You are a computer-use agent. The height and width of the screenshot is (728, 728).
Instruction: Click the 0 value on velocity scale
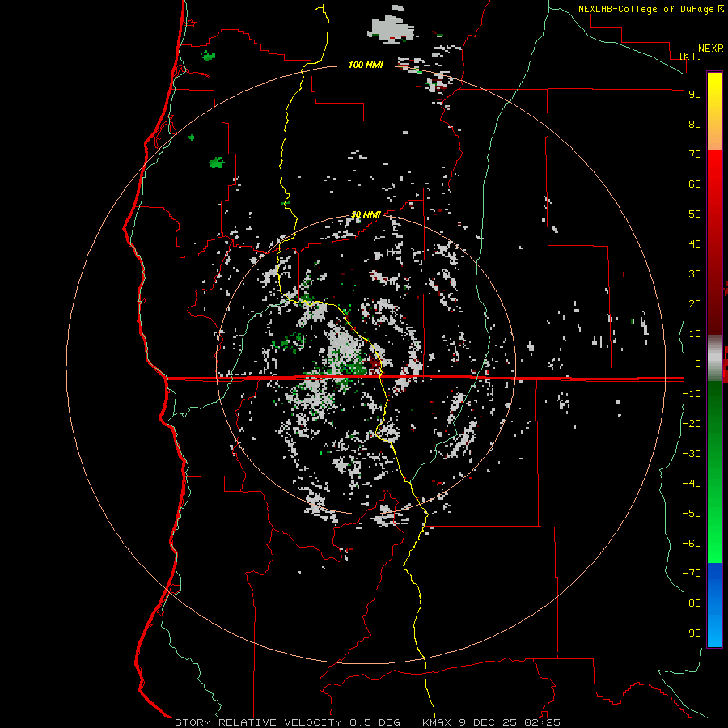click(698, 363)
